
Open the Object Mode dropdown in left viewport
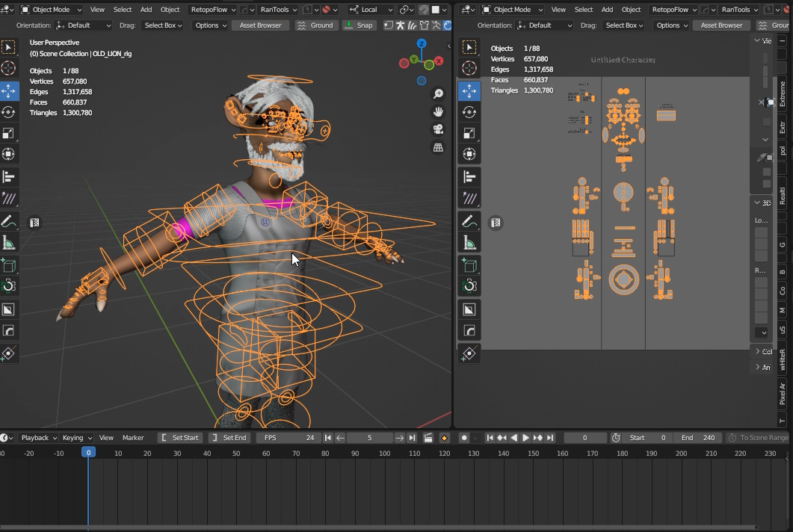50,10
